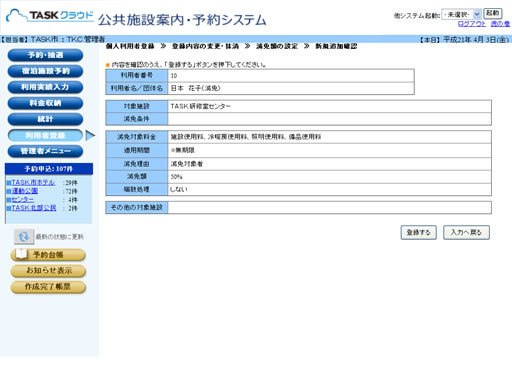Click the お知らせ表示 button
This screenshot has width=512, height=384.
pos(48,271)
